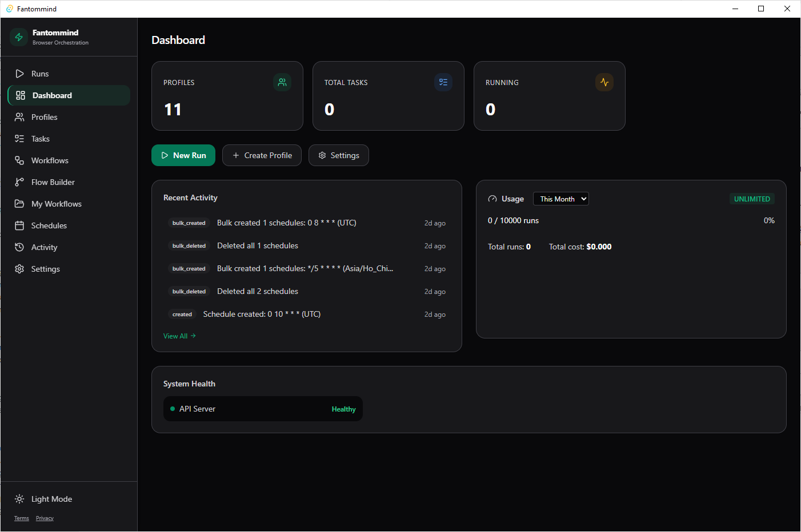Click activity 'Deleted all 2 schedules'
Image resolution: width=801 pixels, height=532 pixels.
coord(306,291)
